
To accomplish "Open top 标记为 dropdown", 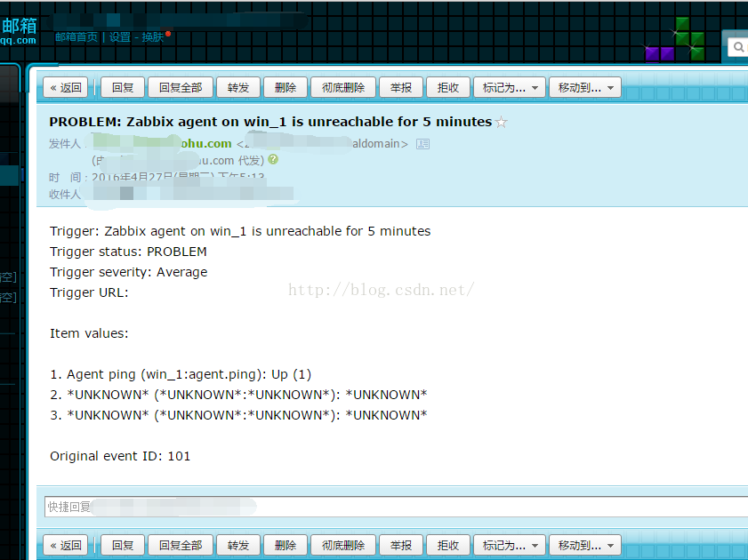I will pyautogui.click(x=510, y=88).
